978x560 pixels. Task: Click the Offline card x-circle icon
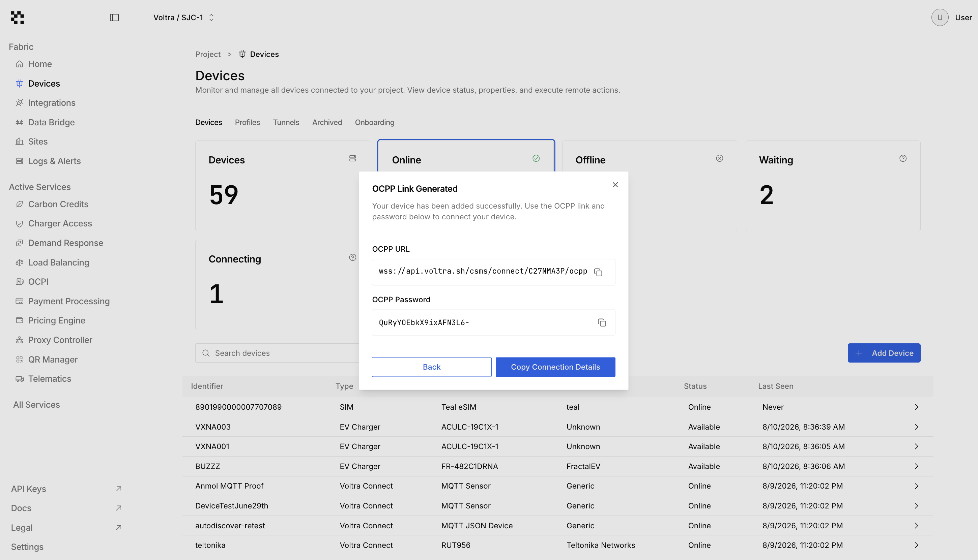tap(719, 158)
